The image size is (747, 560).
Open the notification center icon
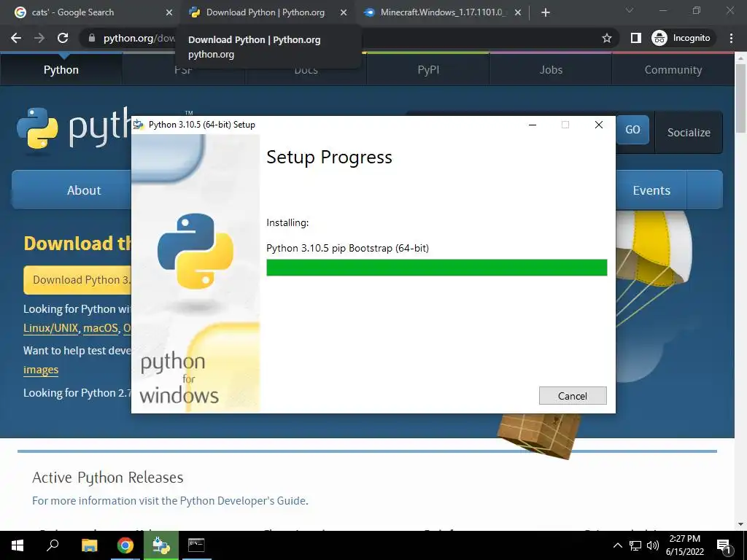tap(724, 547)
